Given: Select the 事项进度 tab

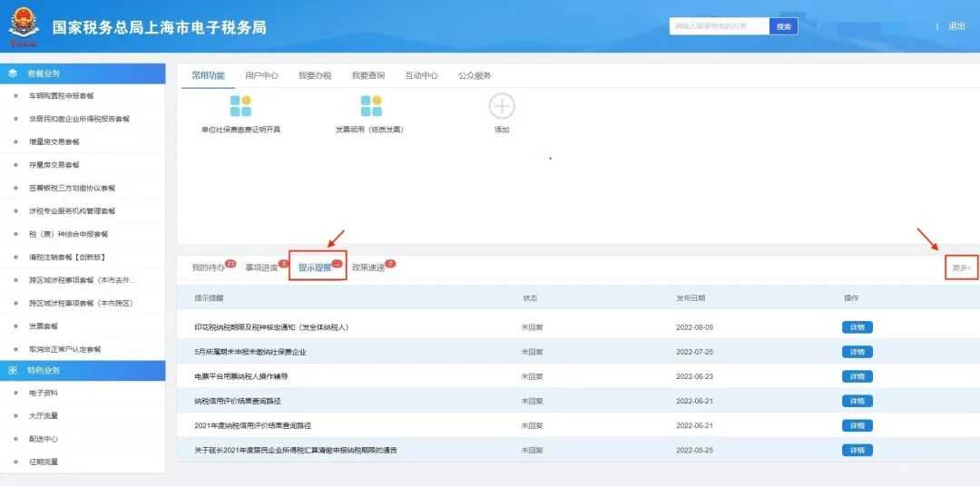Looking at the screenshot, I should pyautogui.click(x=261, y=268).
